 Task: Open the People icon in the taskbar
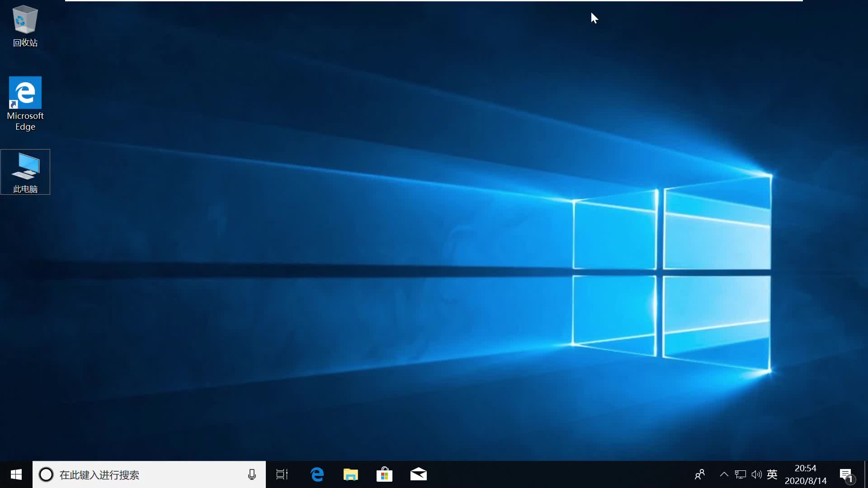pyautogui.click(x=699, y=474)
